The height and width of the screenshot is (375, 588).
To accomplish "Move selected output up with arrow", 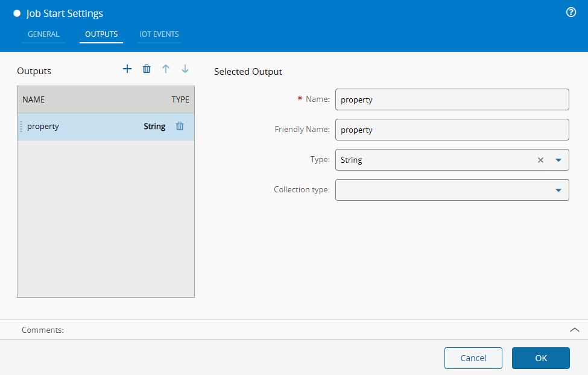I will 166,69.
